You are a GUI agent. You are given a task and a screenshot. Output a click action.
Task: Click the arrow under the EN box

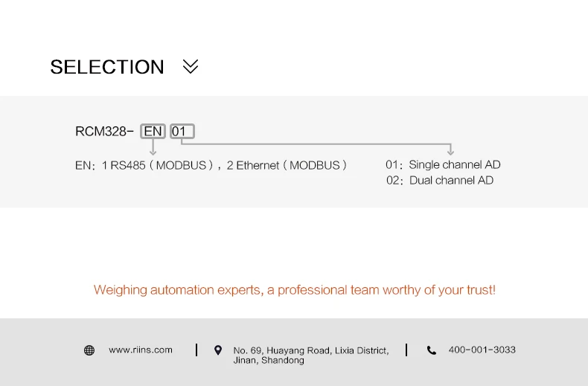[x=153, y=149]
